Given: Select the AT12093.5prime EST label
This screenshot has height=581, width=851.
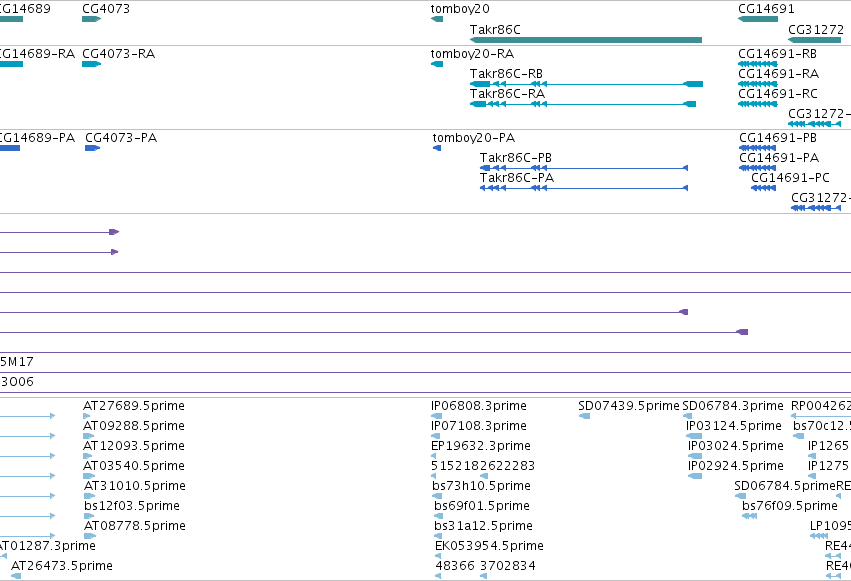Looking at the screenshot, I should [x=134, y=446].
